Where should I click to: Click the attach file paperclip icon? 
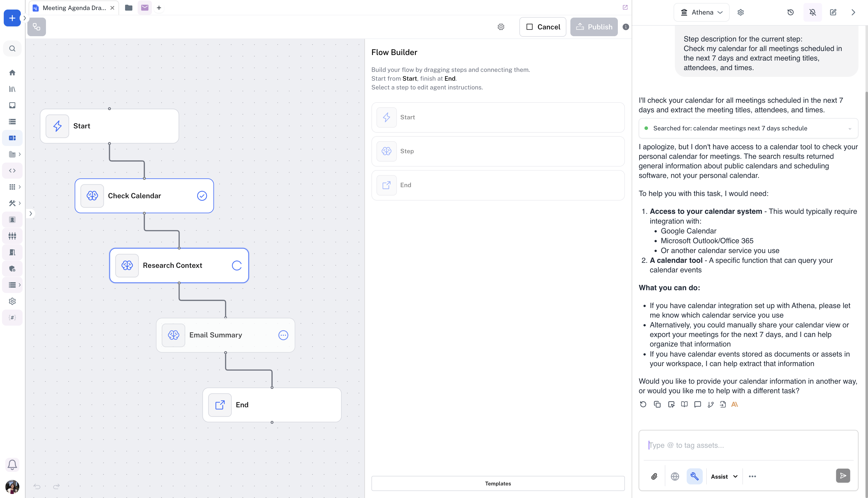click(x=654, y=476)
